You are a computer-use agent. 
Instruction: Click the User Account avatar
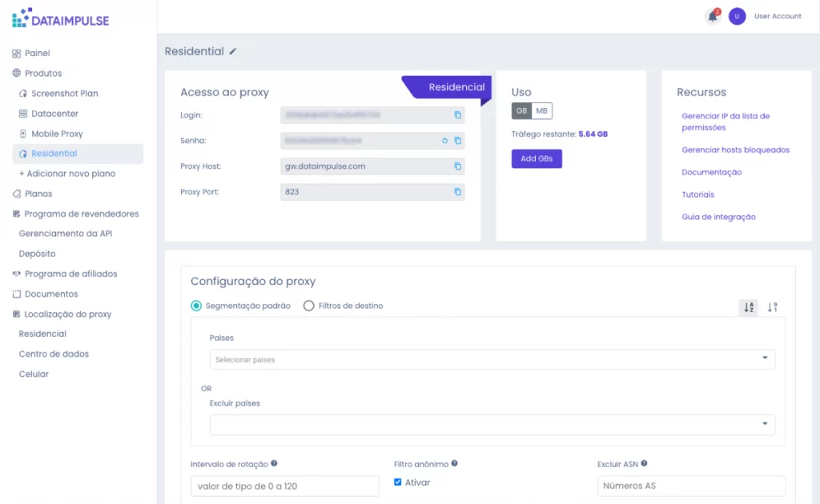[x=737, y=16]
